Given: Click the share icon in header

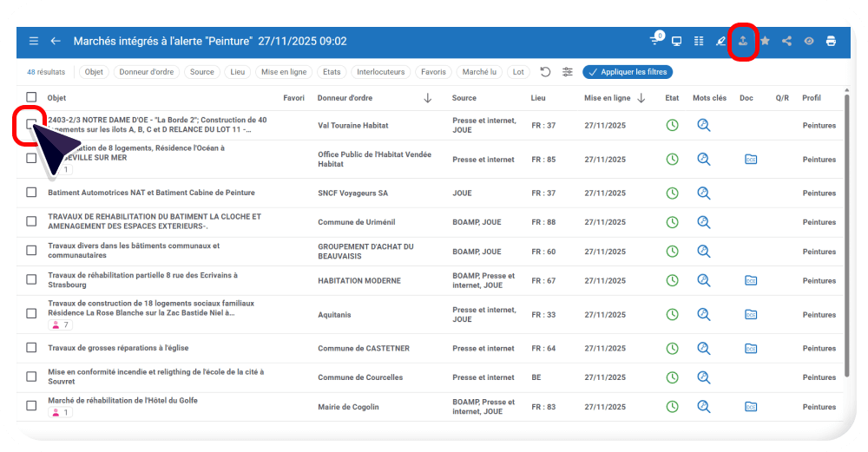Looking at the screenshot, I should coord(787,41).
